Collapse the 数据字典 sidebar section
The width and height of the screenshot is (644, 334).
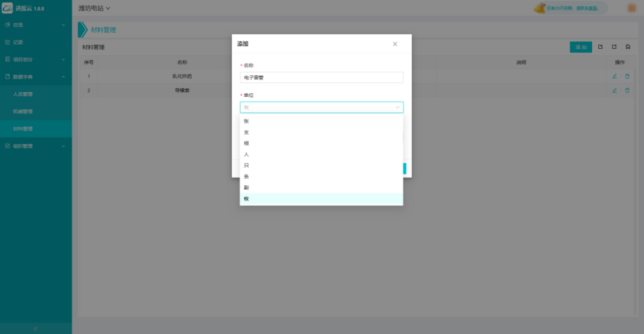[x=35, y=77]
